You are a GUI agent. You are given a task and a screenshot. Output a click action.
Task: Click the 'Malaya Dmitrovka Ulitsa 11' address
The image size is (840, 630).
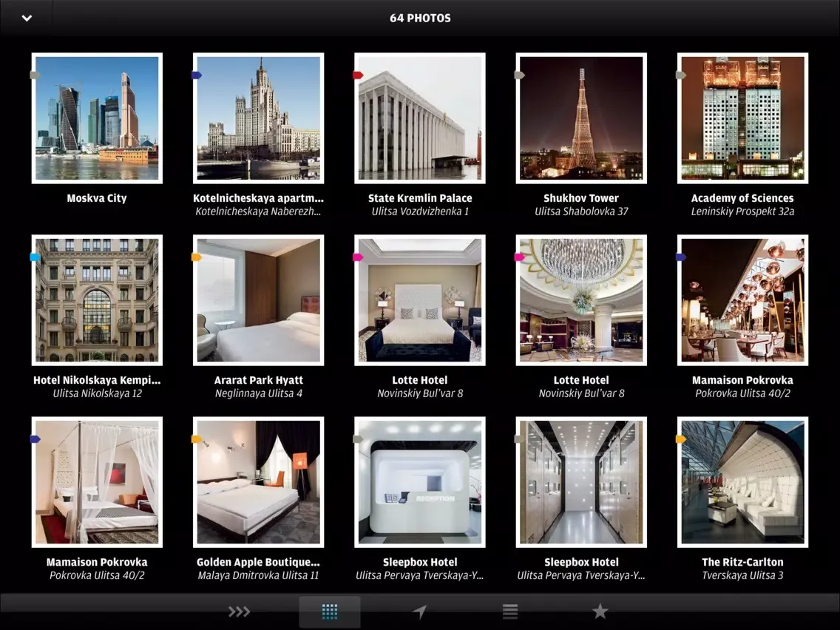tap(258, 576)
